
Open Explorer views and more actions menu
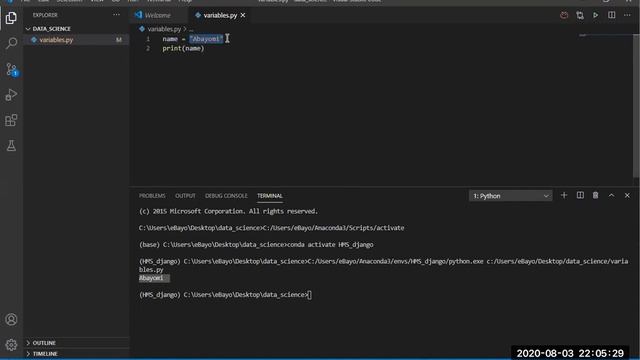116,15
